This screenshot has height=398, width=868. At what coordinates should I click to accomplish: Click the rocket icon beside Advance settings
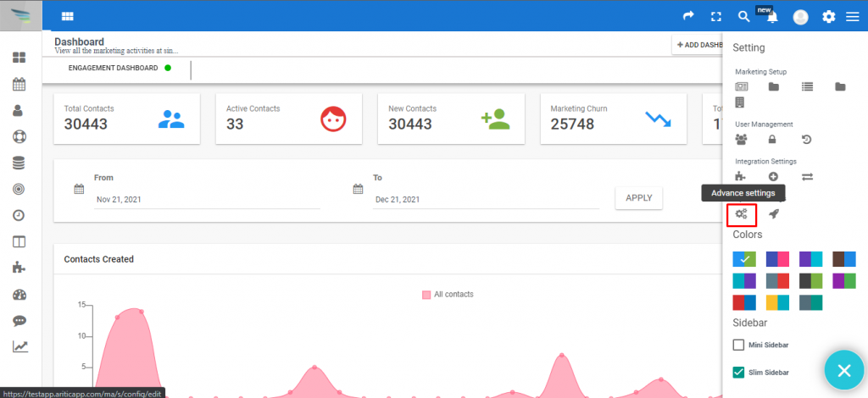(x=774, y=214)
